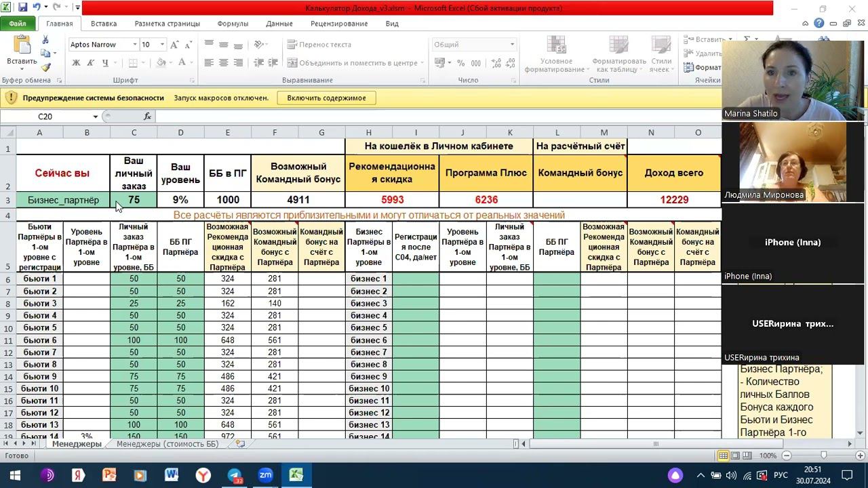Center cell text horizontally
Viewport: 868px width, 488px height.
click(x=223, y=63)
